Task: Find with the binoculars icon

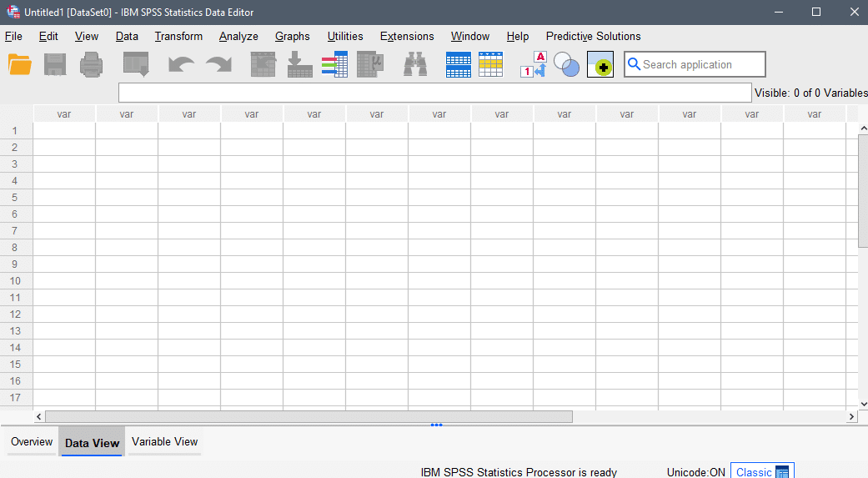Action: click(x=415, y=64)
